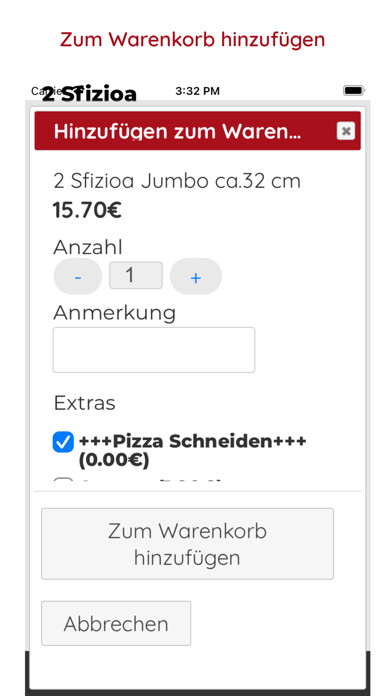Increase quantity with the plus button
The height and width of the screenshot is (696, 392).
(x=196, y=277)
